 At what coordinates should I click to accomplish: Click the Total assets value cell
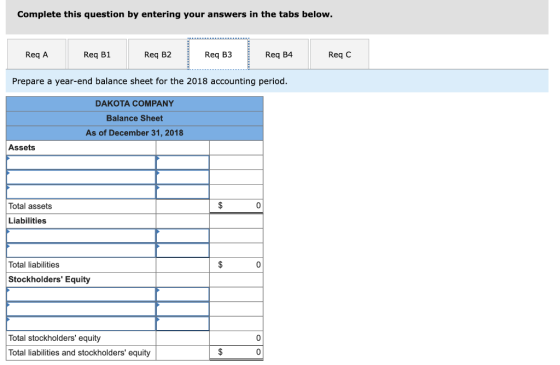[x=236, y=206]
